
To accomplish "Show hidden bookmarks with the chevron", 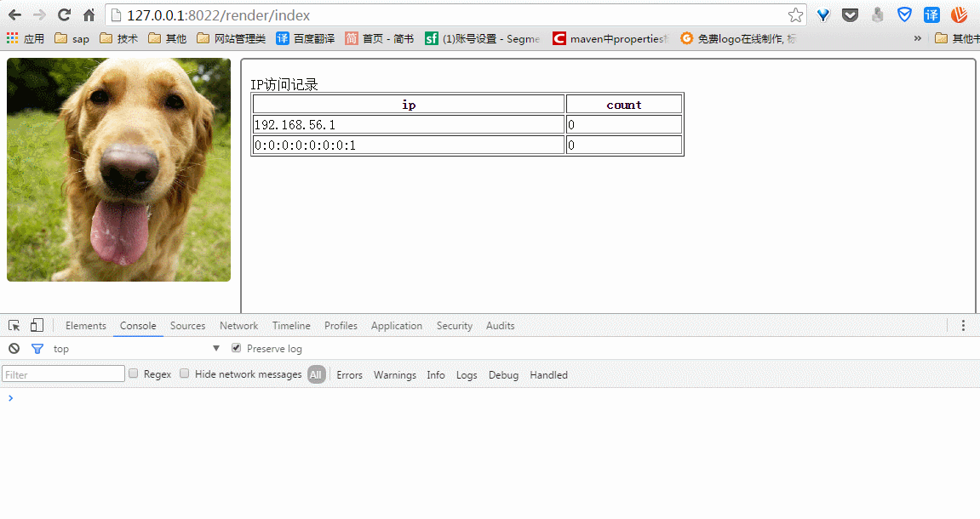I will (x=918, y=39).
